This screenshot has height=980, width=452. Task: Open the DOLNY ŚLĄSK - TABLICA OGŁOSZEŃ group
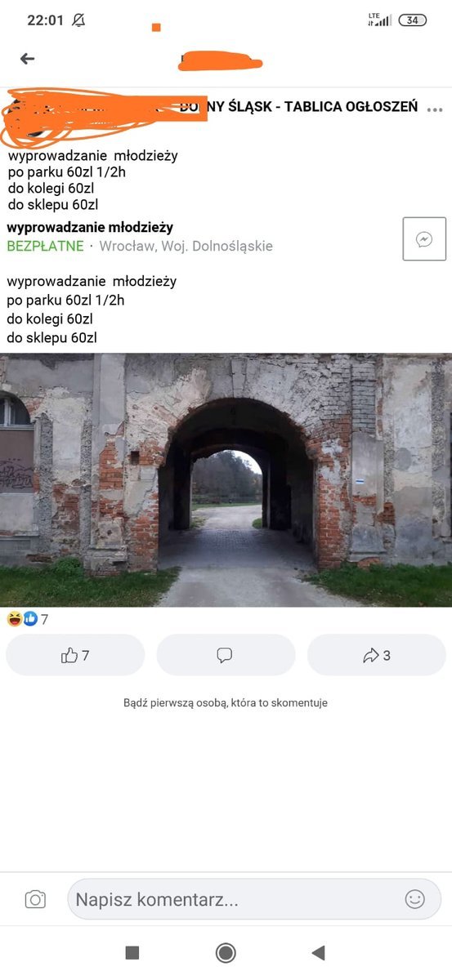point(299,107)
